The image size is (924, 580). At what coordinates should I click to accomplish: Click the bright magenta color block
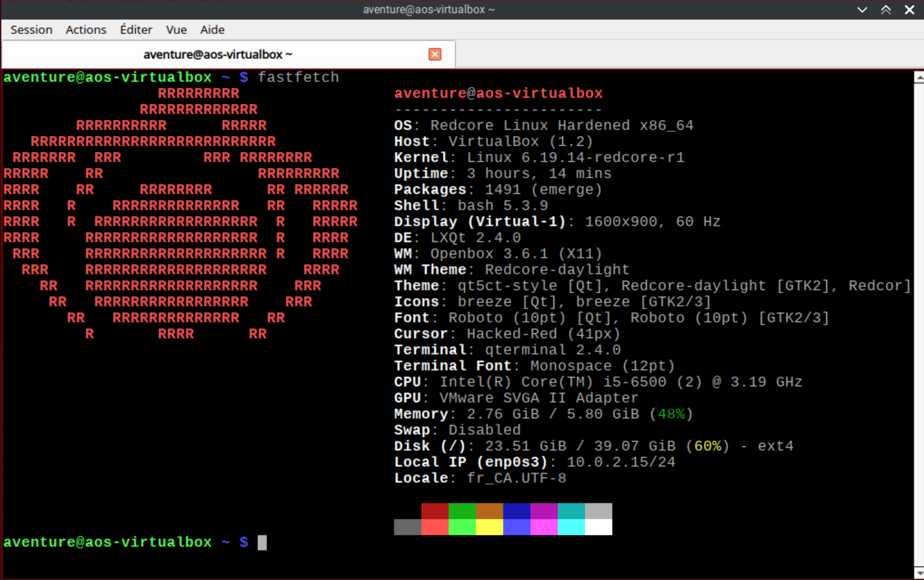tap(544, 527)
